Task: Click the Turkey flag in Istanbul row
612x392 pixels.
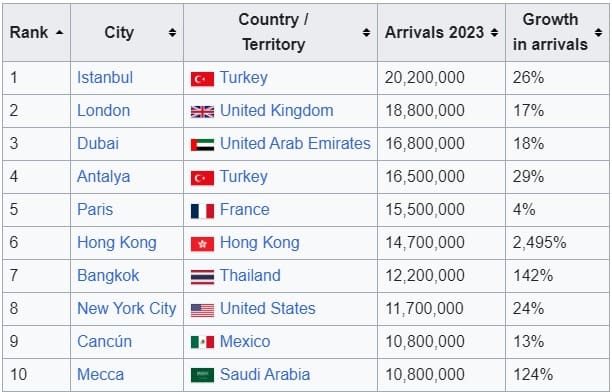Action: pos(202,79)
